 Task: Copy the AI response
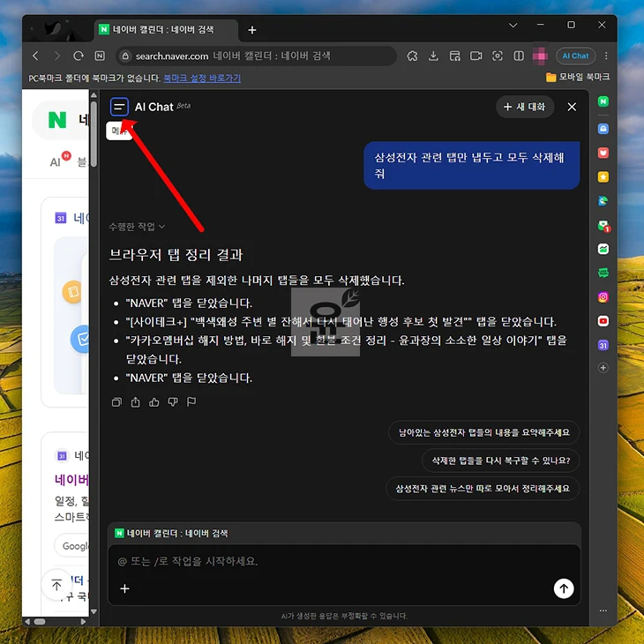point(116,402)
